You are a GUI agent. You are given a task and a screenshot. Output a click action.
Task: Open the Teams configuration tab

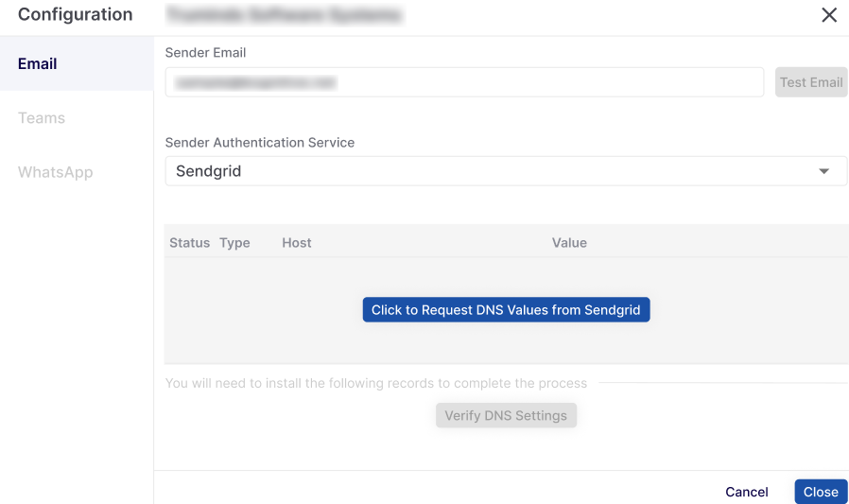pyautogui.click(x=42, y=118)
